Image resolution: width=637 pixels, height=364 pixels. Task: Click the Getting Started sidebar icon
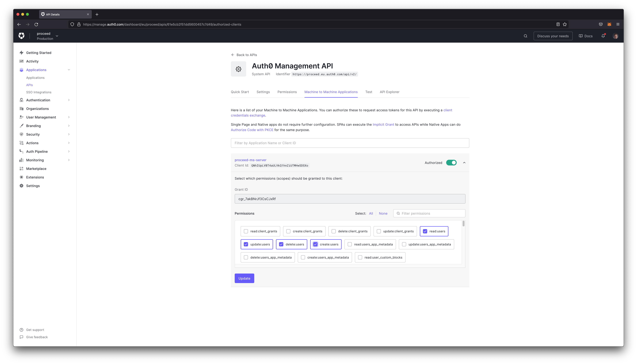21,52
